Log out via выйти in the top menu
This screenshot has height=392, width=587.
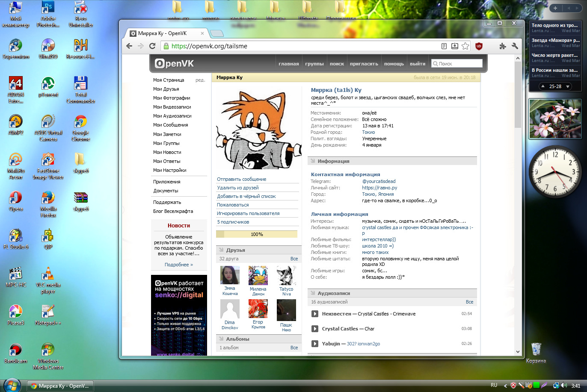click(418, 64)
